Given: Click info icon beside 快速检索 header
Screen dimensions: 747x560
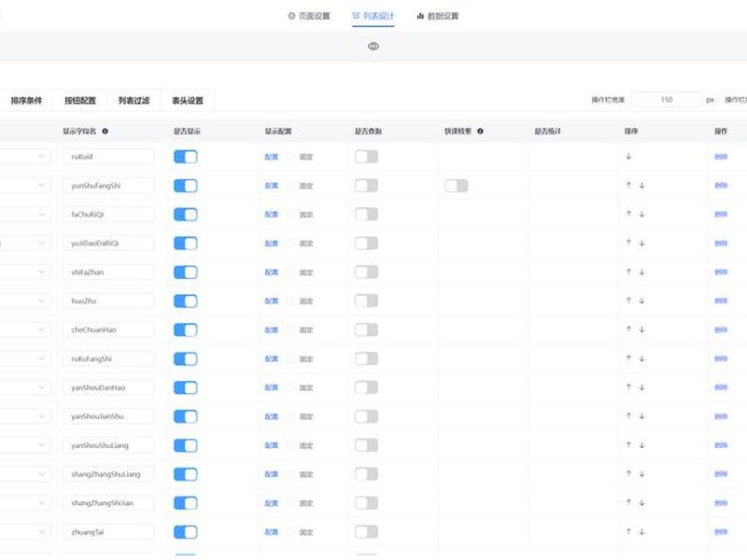Looking at the screenshot, I should click(x=480, y=131).
